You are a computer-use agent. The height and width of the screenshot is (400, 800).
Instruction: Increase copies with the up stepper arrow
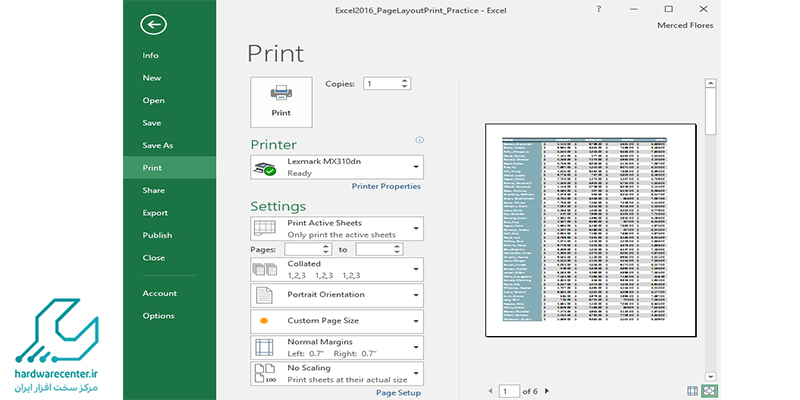405,81
